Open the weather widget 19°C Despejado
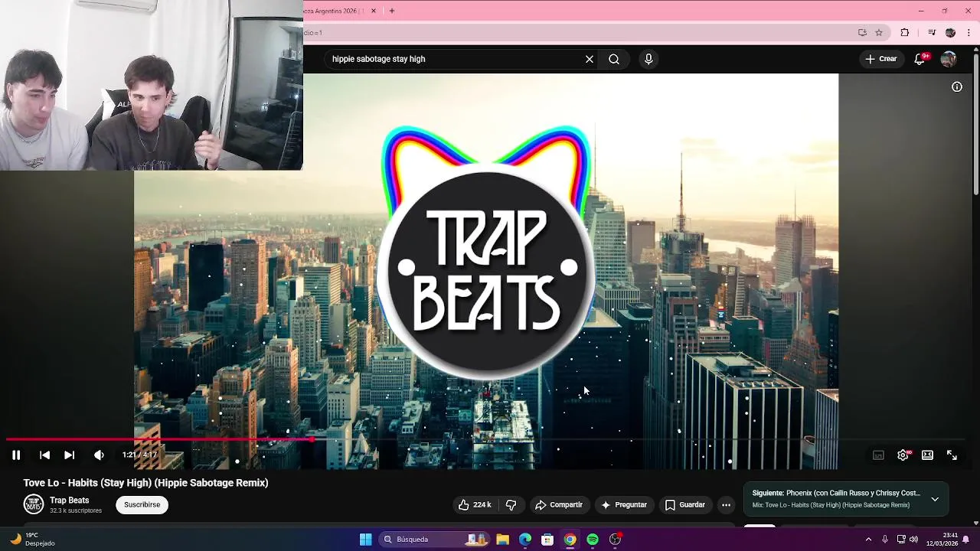The height and width of the screenshot is (551, 980). (32, 540)
